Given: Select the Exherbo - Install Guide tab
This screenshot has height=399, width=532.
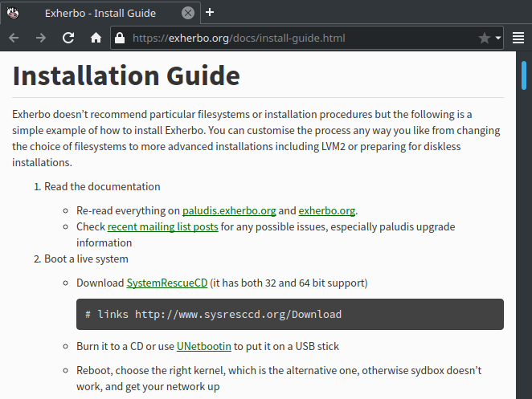Looking at the screenshot, I should [100, 13].
